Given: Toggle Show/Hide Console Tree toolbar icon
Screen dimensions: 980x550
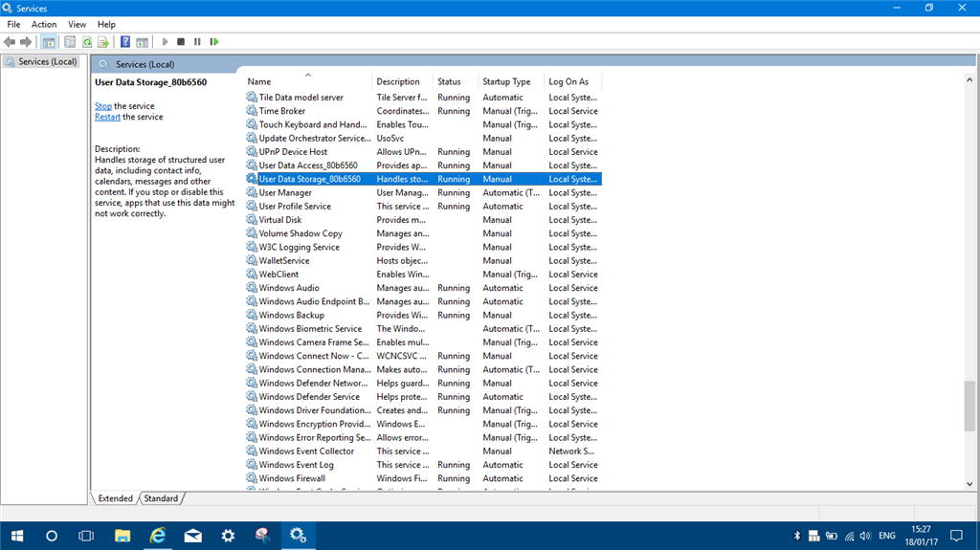Looking at the screenshot, I should coord(49,42).
